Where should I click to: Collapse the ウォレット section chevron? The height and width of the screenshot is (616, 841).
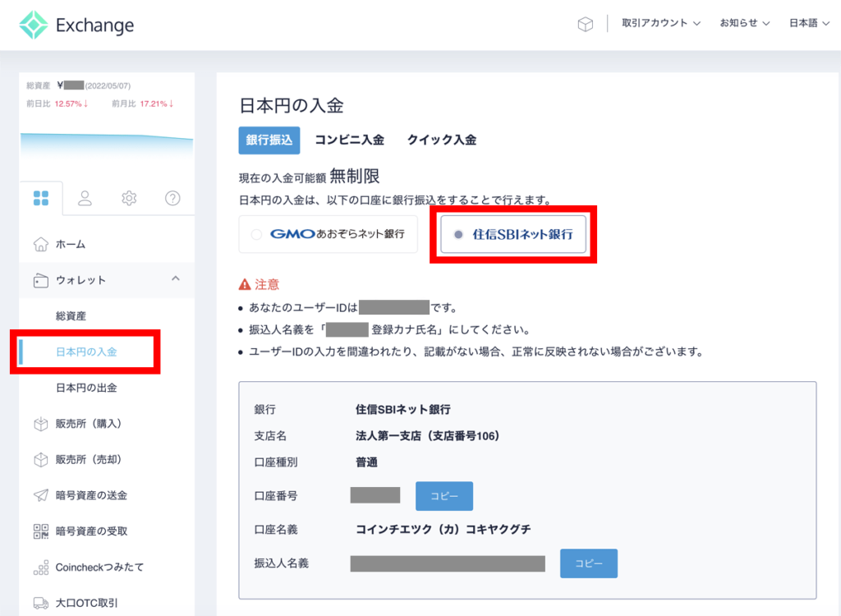pos(176,278)
